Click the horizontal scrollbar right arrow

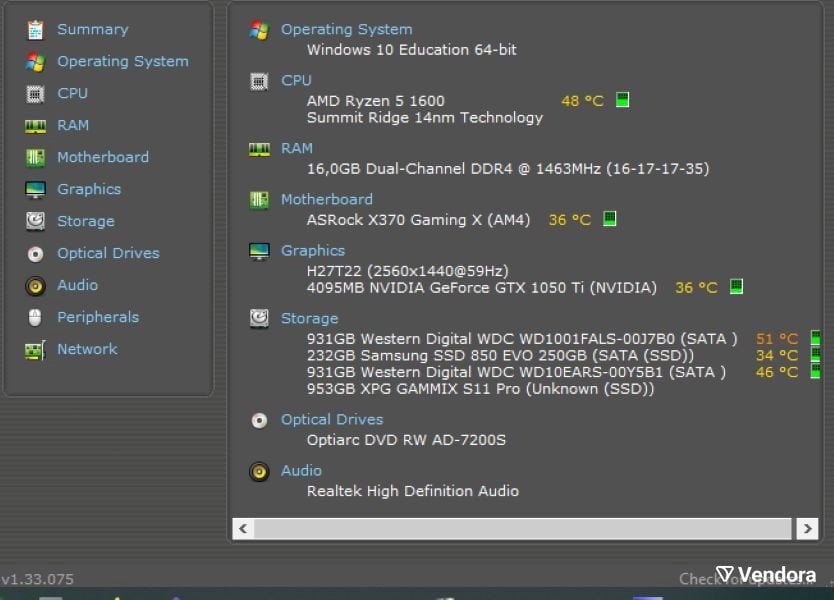(x=807, y=529)
